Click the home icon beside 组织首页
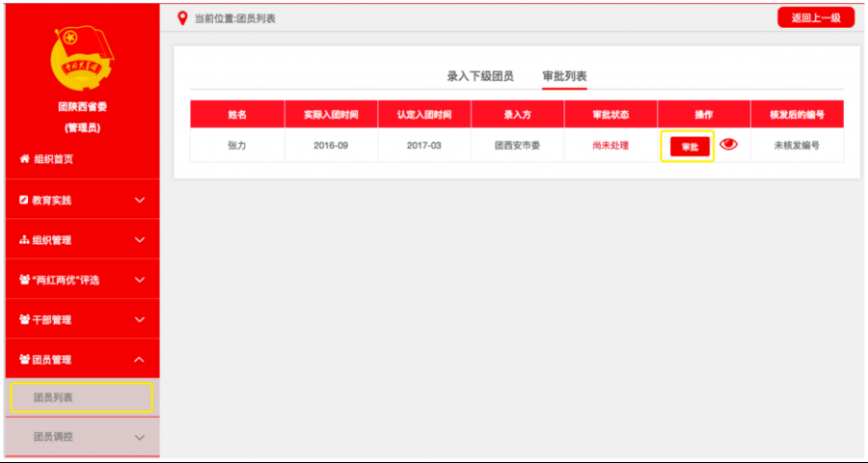The height and width of the screenshot is (463, 868). (x=24, y=160)
